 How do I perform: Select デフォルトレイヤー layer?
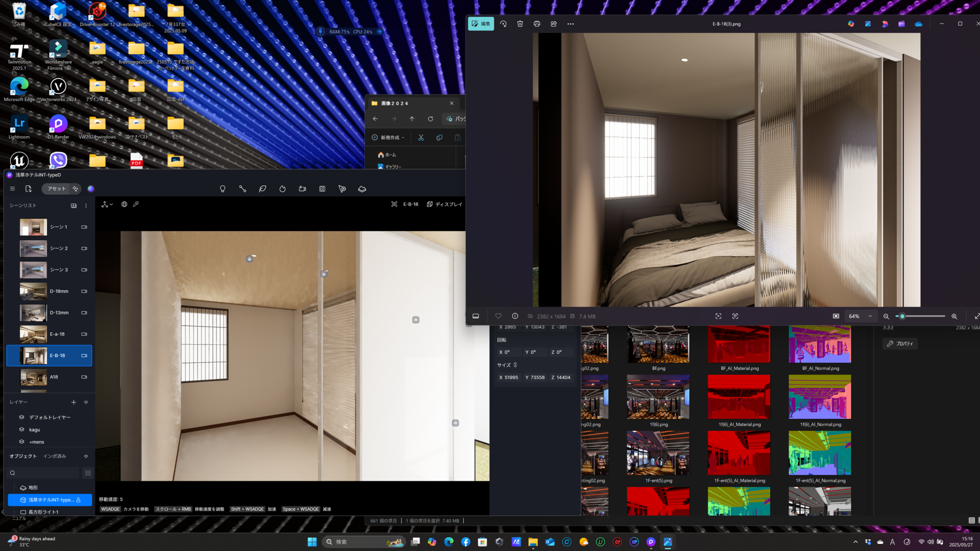coord(50,417)
